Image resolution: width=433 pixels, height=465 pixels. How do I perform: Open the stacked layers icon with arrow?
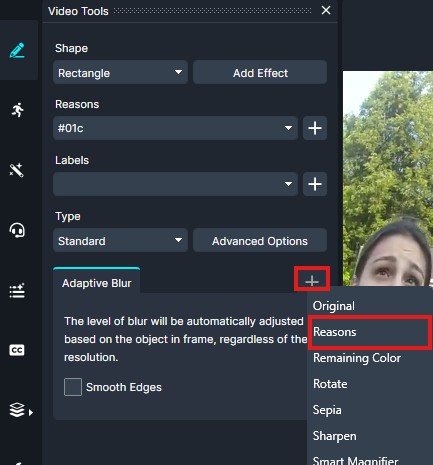(21, 410)
